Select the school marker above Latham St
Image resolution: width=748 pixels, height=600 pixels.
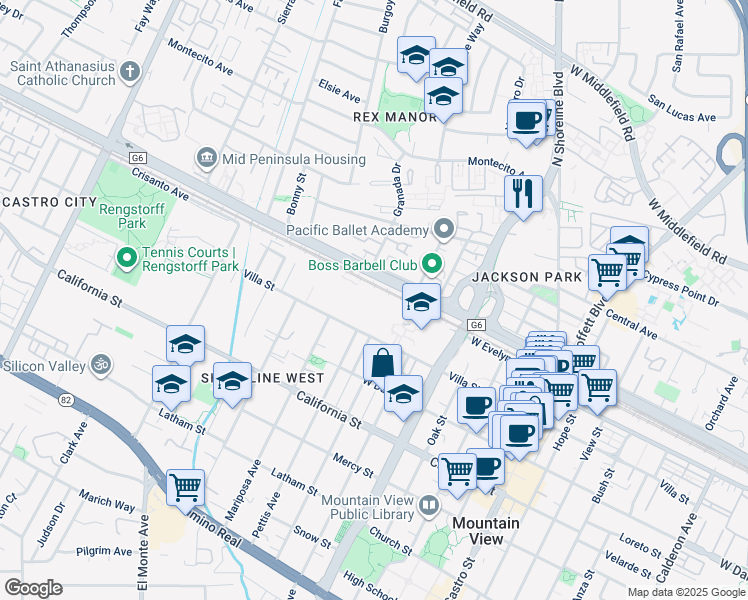(x=171, y=384)
